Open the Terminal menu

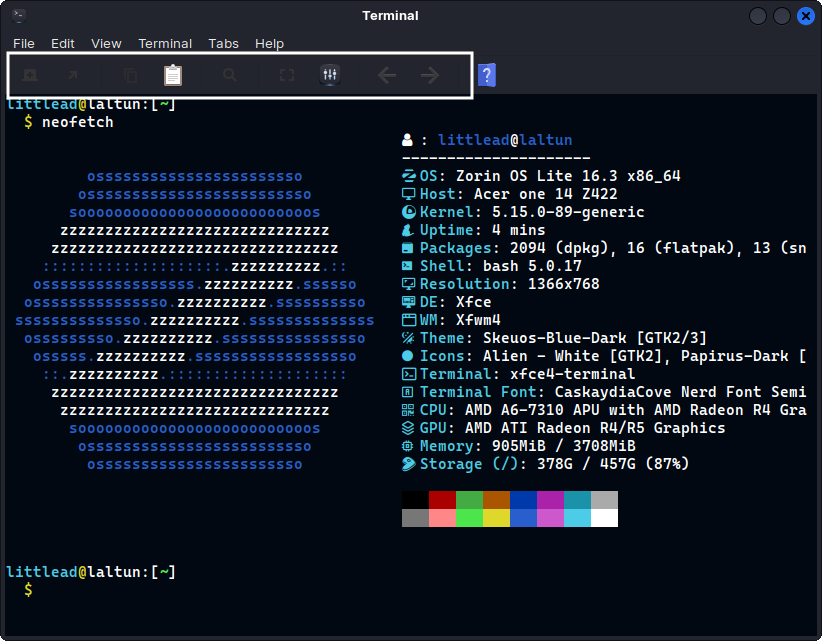165,44
